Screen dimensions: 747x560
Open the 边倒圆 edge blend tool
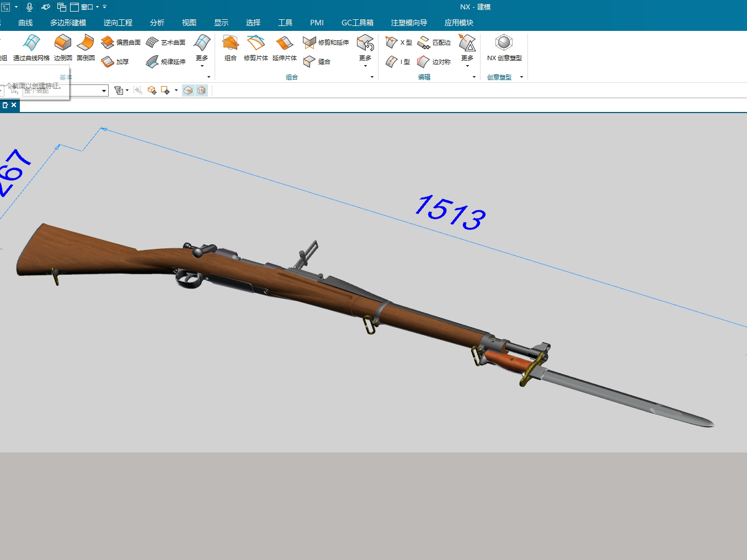[x=62, y=49]
